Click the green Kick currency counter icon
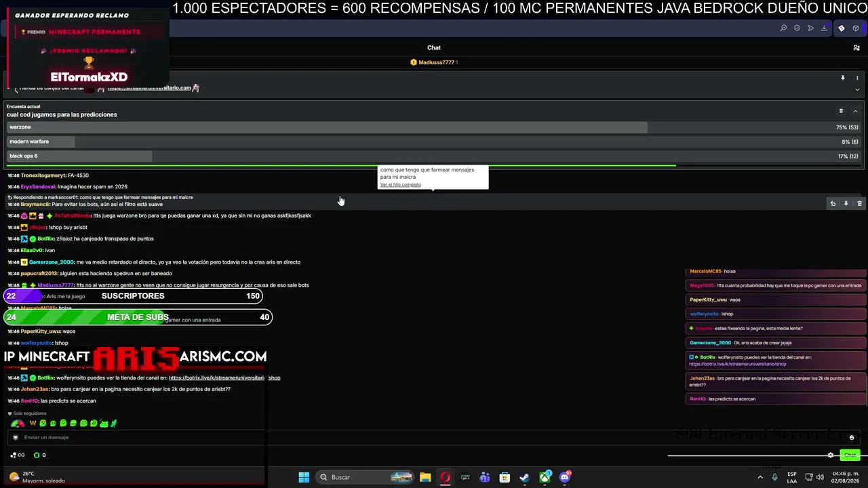868x488 pixels. tap(37, 455)
